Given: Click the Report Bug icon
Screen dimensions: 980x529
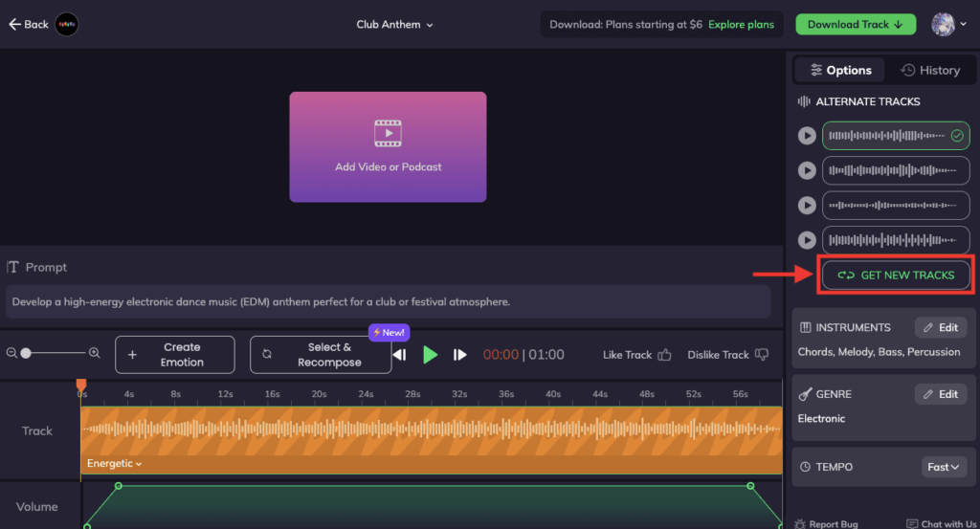Looking at the screenshot, I should click(800, 524).
